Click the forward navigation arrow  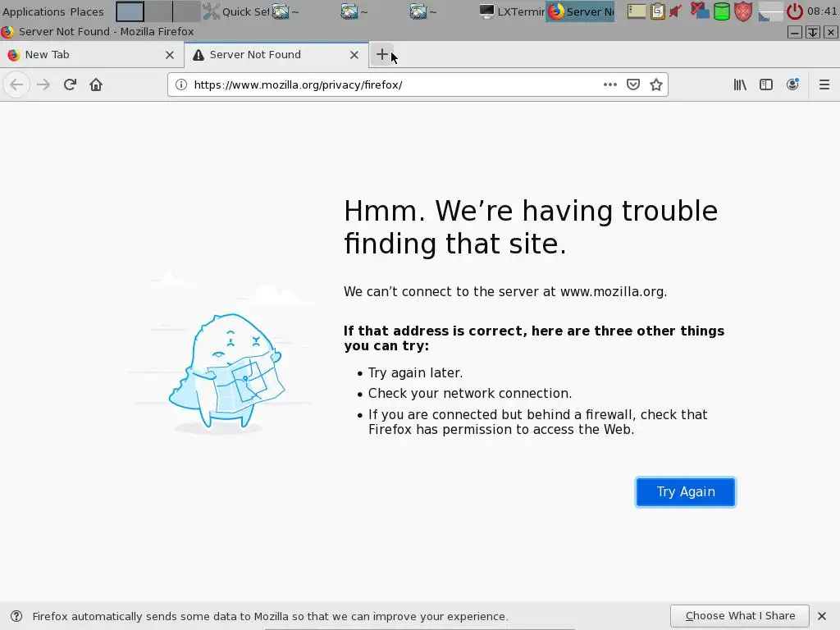pos(43,84)
